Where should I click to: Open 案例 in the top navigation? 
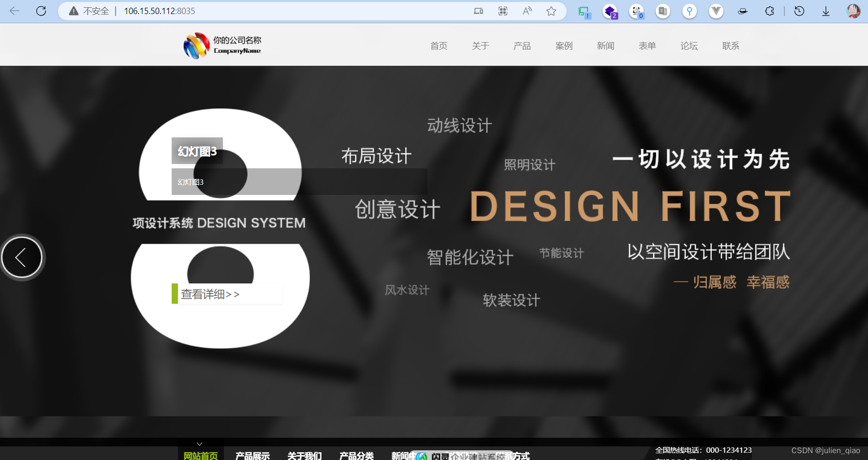tap(564, 45)
